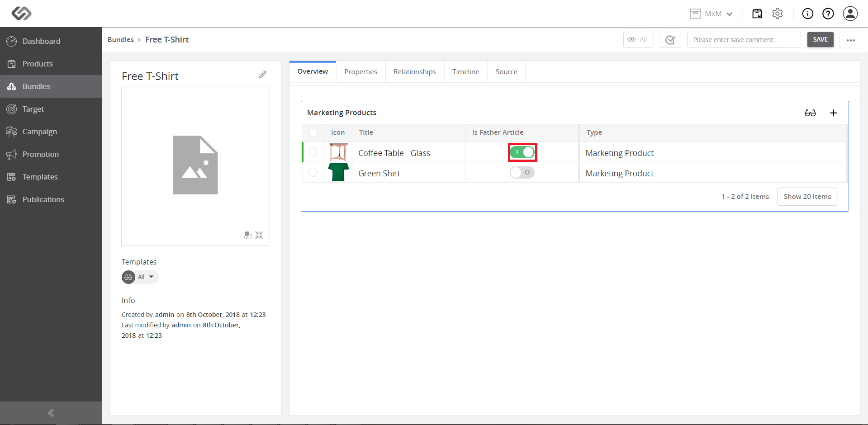The height and width of the screenshot is (425, 868).
Task: Click the bundle image placeholder
Action: (x=195, y=165)
